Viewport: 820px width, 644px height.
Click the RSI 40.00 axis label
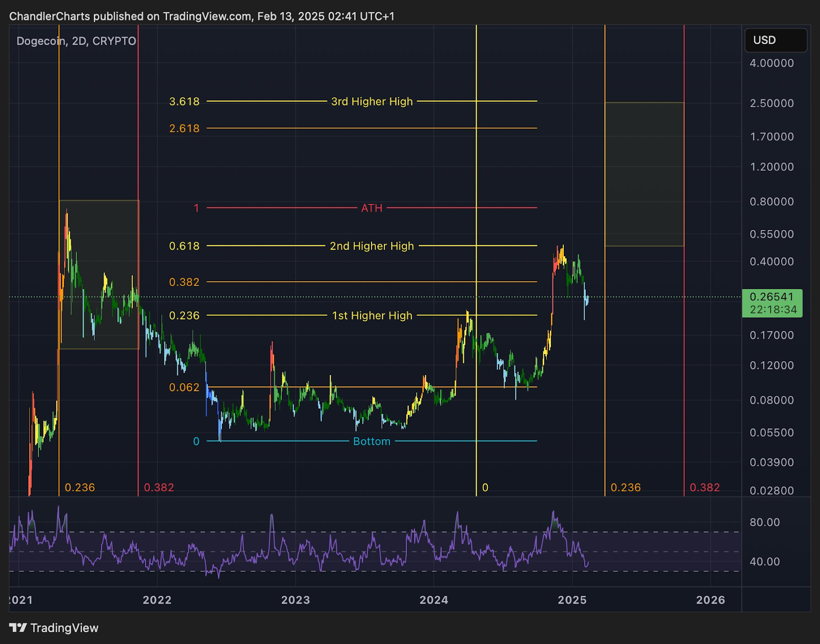(x=765, y=562)
